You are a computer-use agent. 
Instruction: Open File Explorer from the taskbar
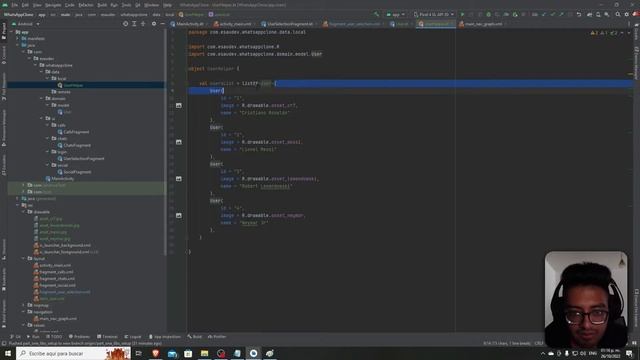[x=204, y=353]
